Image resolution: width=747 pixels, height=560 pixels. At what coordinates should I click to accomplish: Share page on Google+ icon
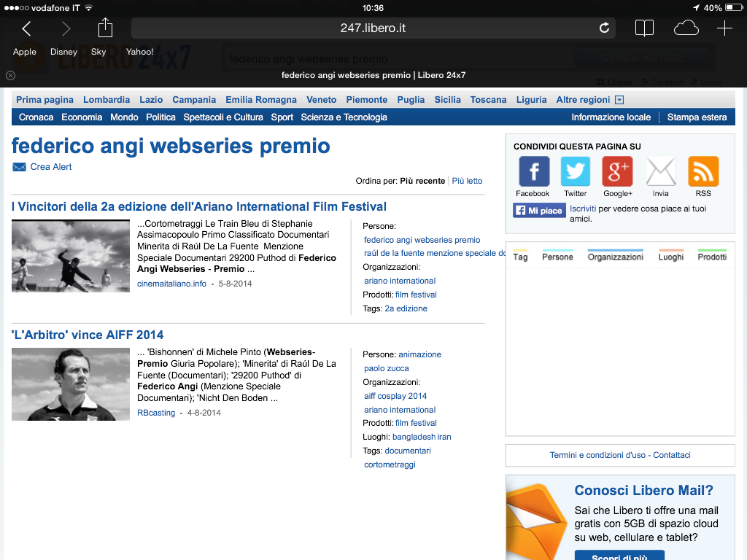pos(617,172)
